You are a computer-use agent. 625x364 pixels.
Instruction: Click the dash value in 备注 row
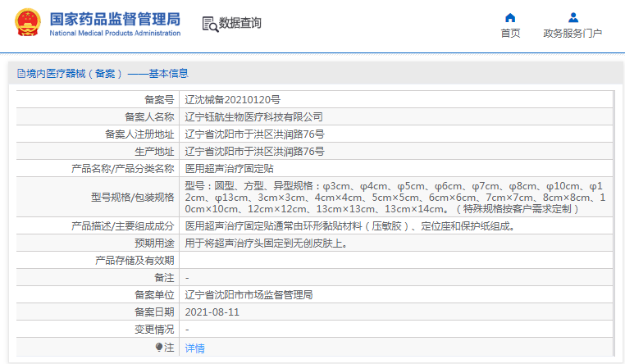(x=187, y=278)
